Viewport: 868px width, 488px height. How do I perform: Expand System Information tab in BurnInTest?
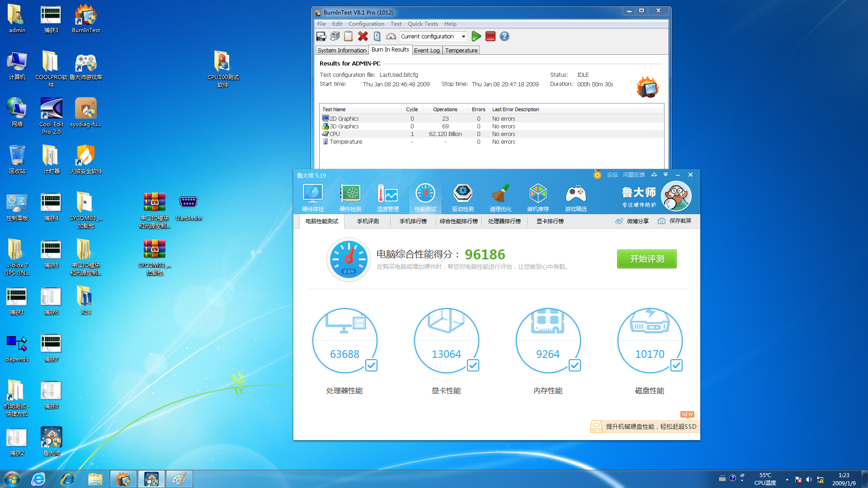(x=342, y=50)
